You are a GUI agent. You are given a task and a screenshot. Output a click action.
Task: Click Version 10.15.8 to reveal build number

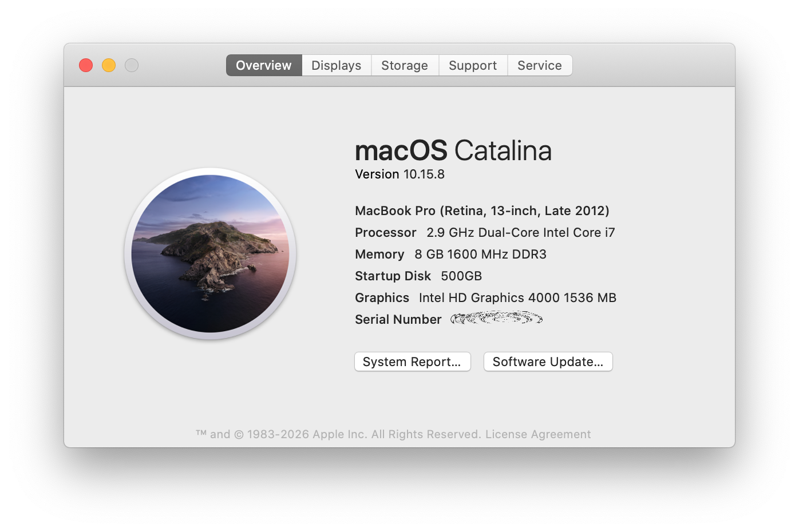[399, 174]
